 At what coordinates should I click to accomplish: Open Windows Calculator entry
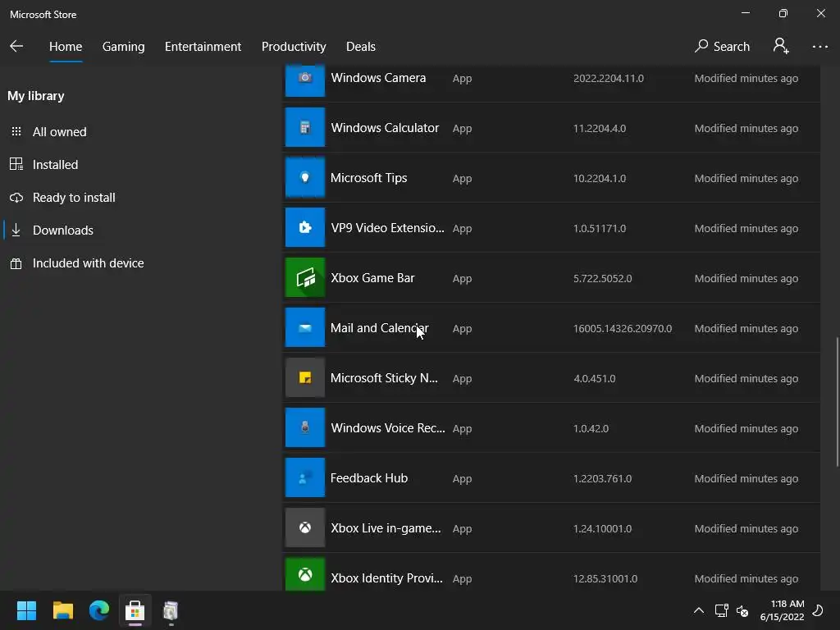(552, 127)
